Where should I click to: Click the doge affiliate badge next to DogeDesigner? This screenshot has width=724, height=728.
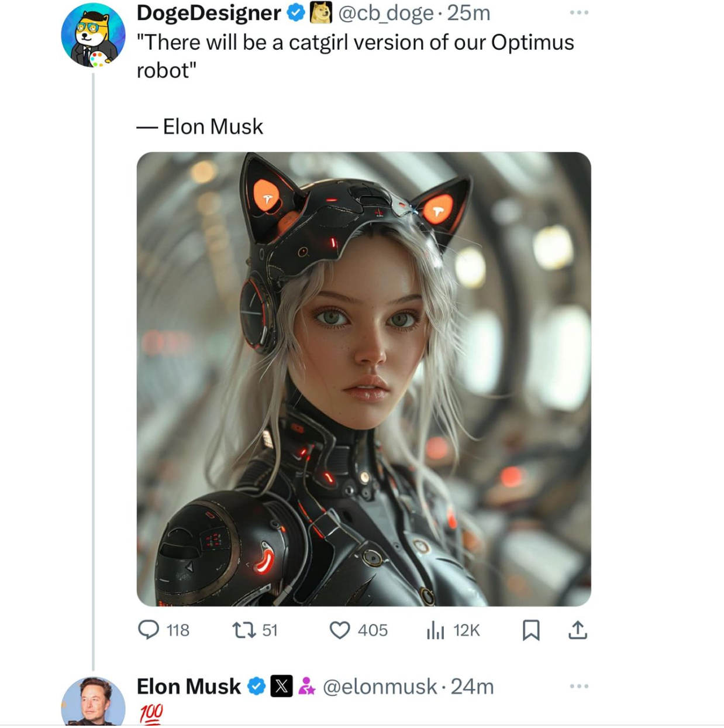click(320, 12)
